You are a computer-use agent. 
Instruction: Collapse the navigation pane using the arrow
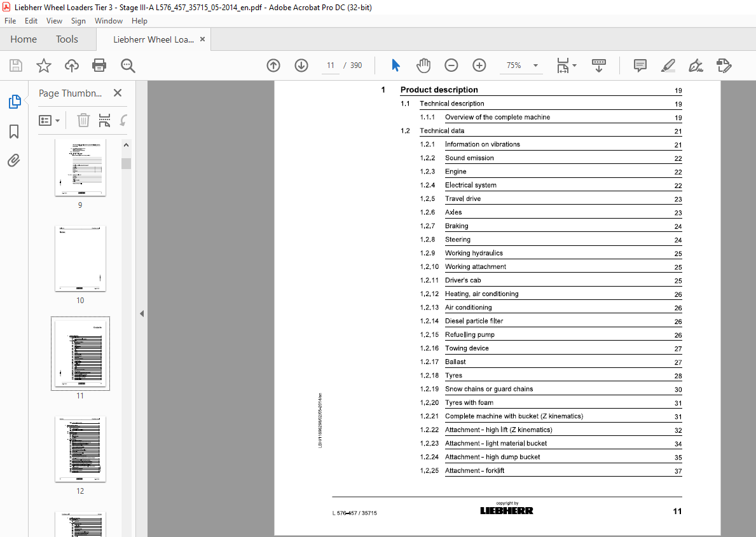click(142, 314)
